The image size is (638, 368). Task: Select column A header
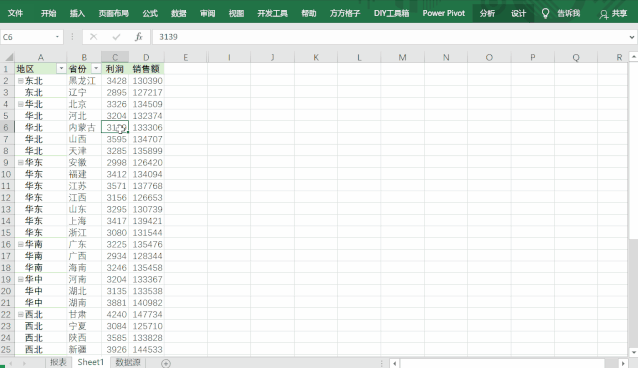(x=41, y=57)
